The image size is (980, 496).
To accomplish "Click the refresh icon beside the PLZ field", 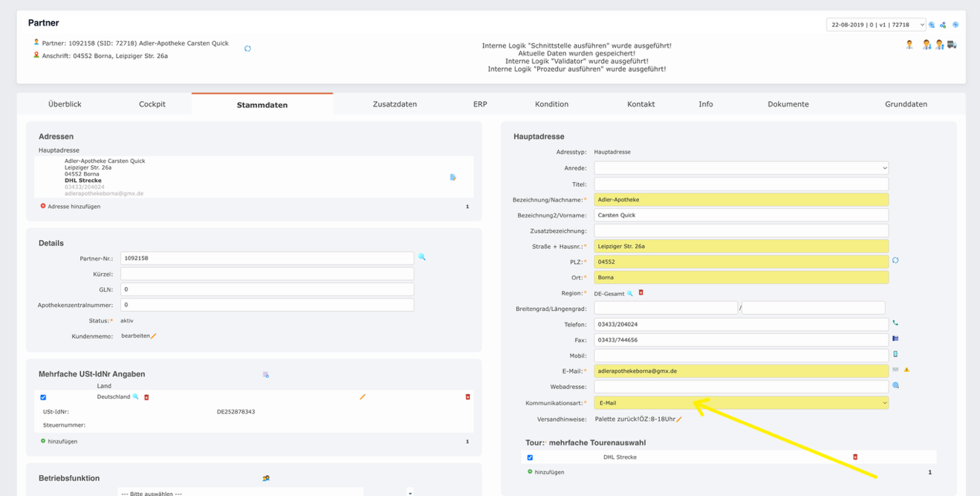I will [895, 261].
